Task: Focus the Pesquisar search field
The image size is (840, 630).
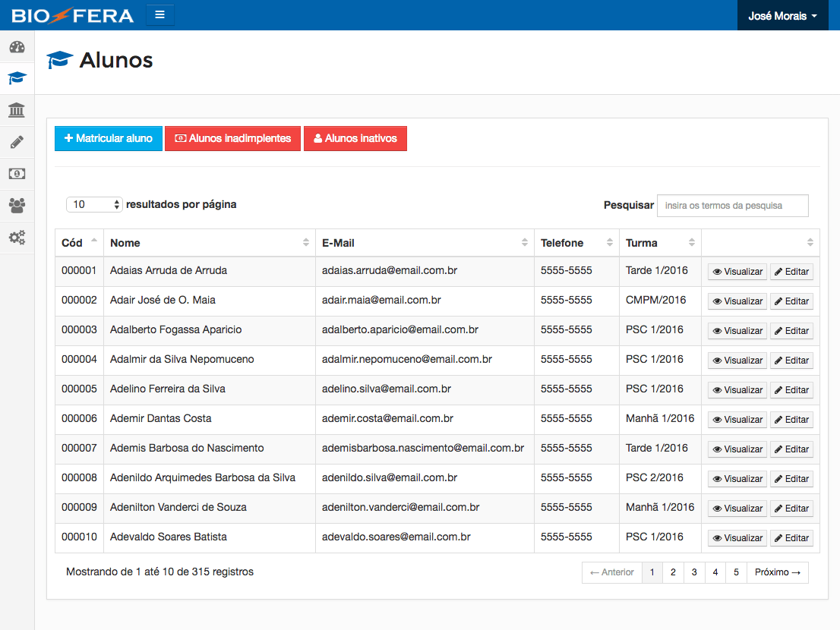Action: (732, 206)
